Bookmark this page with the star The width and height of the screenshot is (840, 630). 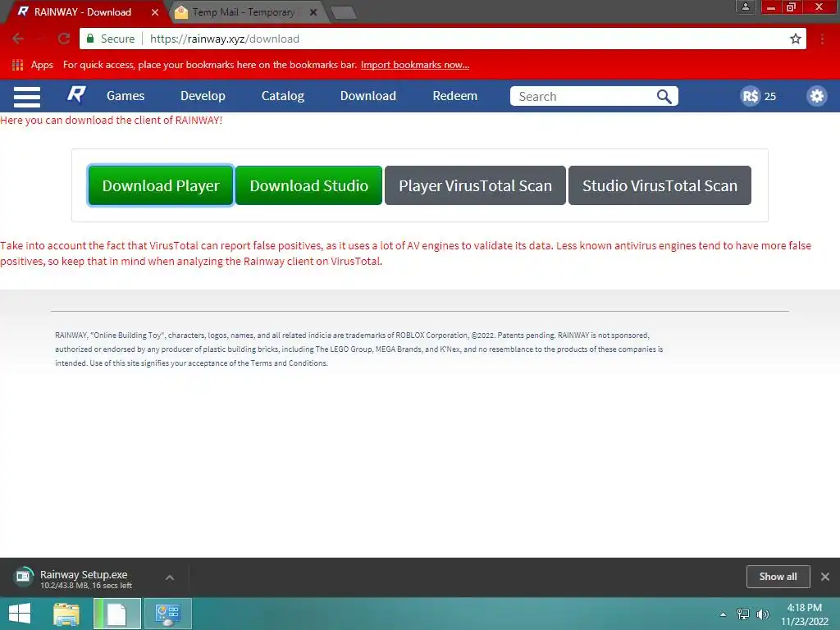[x=796, y=39]
